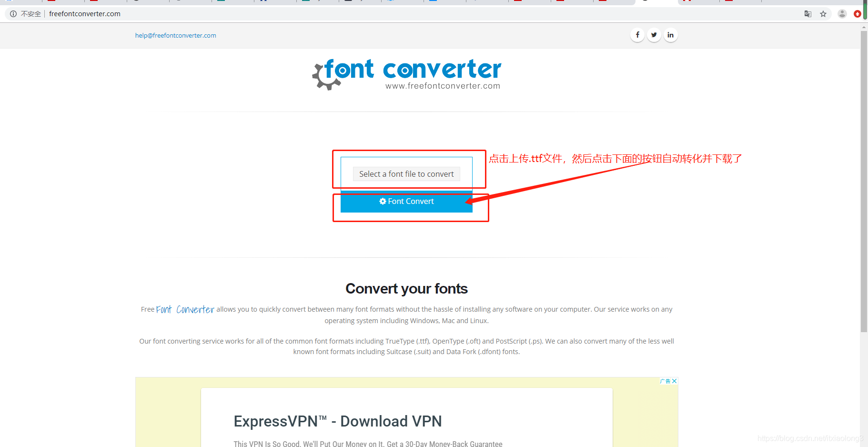Open the Twitter social icon
Screen dimensions: 868x447
[x=654, y=35]
